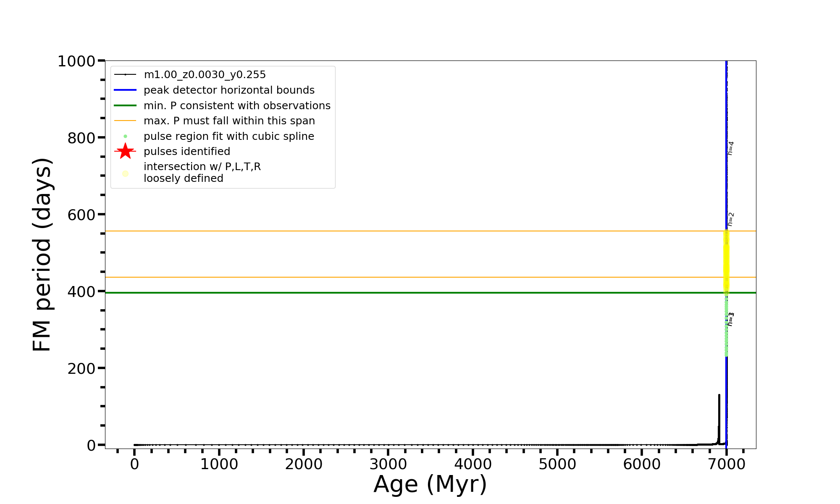The width and height of the screenshot is (840, 504).
Task: Click the green min. P legend line sample
Action: click(125, 105)
